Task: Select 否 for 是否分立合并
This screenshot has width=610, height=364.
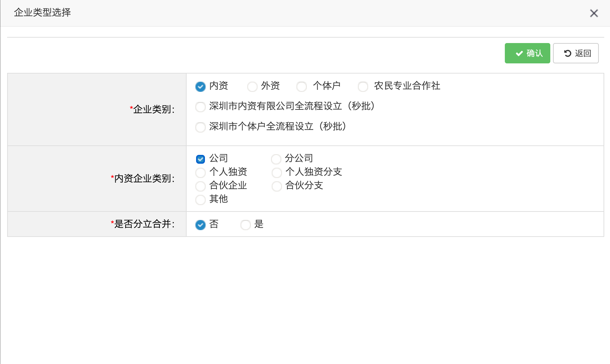Action: (x=201, y=225)
